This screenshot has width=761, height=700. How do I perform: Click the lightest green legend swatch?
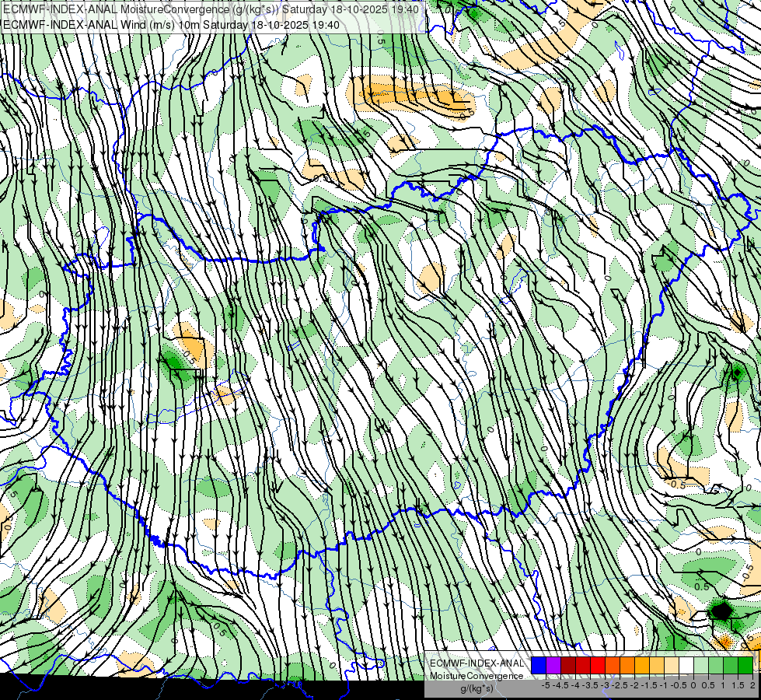[x=700, y=665]
